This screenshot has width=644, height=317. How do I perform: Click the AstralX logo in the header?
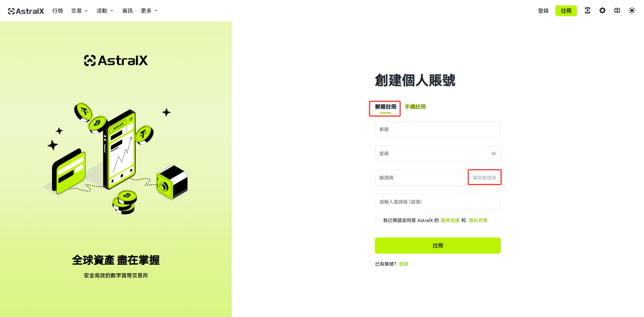coord(26,11)
